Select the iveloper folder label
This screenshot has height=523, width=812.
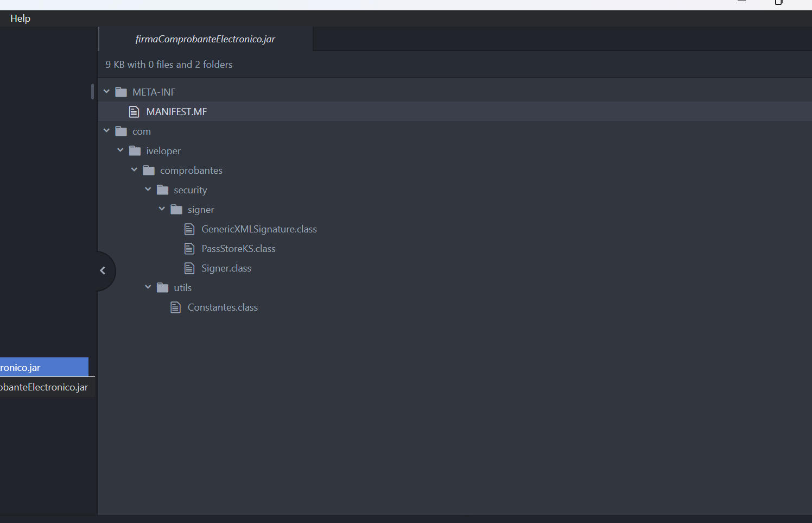pos(163,151)
